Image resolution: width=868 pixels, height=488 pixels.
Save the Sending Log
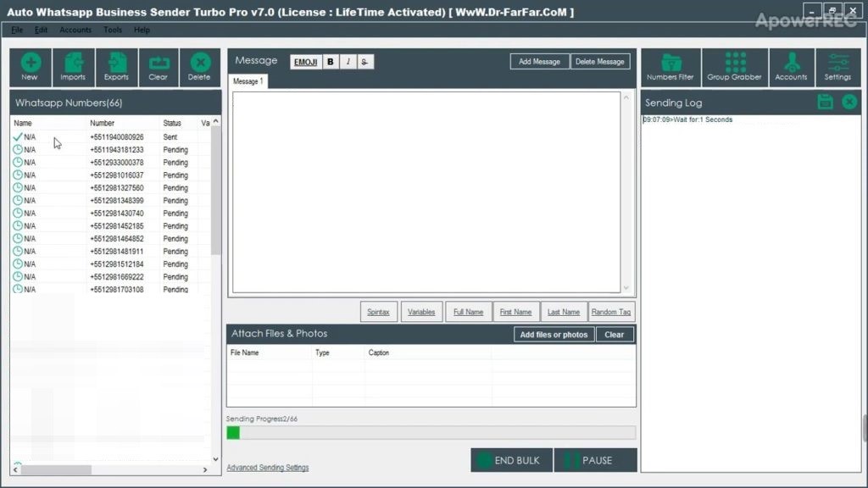click(825, 102)
